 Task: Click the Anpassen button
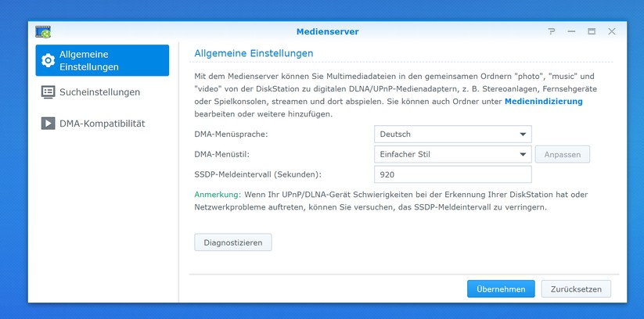[563, 154]
